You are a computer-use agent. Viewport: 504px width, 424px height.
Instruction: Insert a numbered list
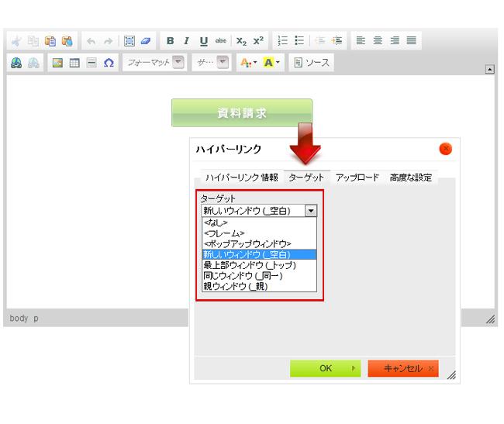pos(283,41)
